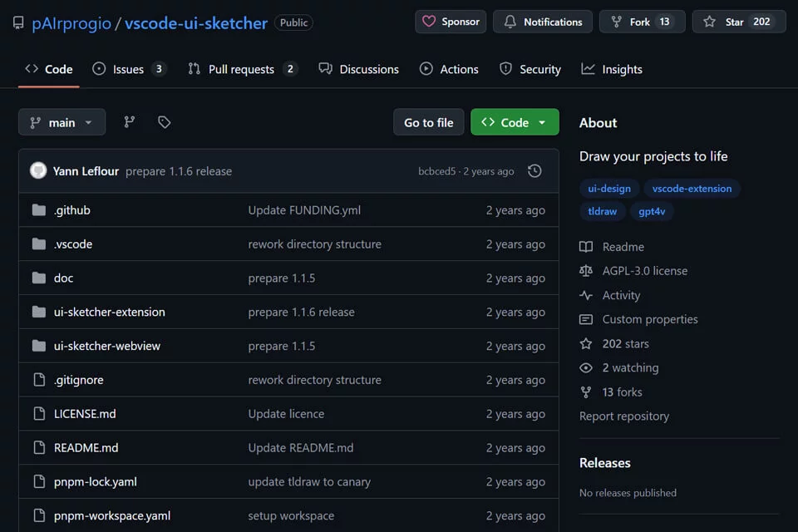Click the Readme book icon
Viewport: 798px width, 532px height.
point(586,247)
